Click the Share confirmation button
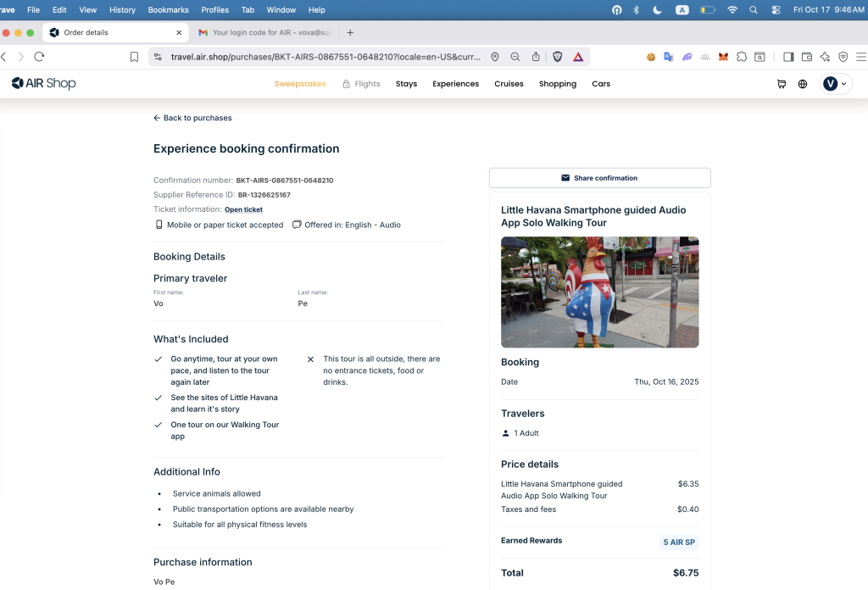Image resolution: width=868 pixels, height=590 pixels. tap(599, 178)
